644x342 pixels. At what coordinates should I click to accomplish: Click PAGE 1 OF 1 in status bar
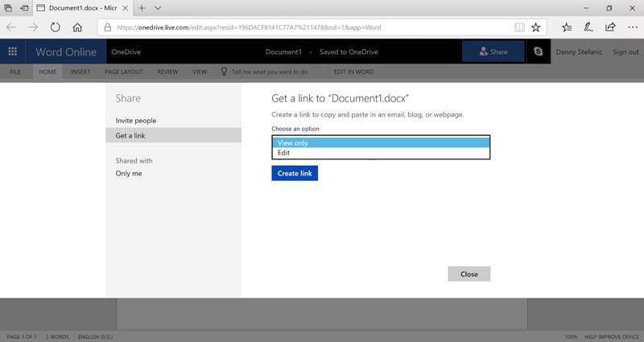click(22, 336)
